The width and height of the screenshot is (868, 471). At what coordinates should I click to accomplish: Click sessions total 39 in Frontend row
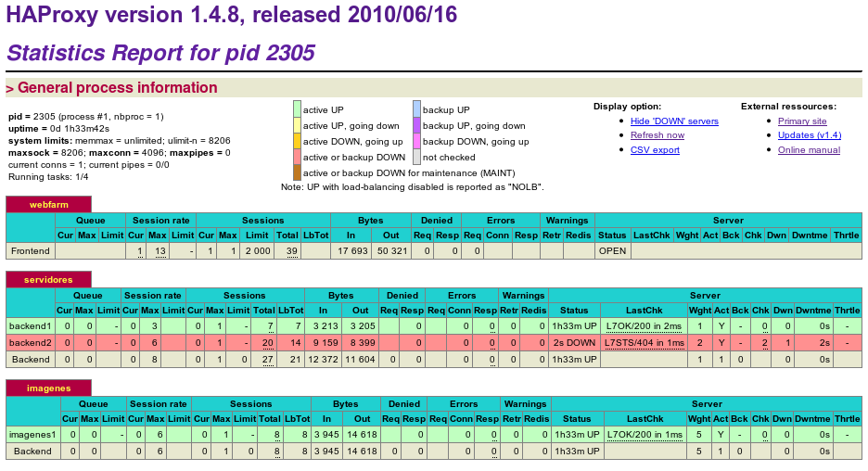click(x=292, y=250)
